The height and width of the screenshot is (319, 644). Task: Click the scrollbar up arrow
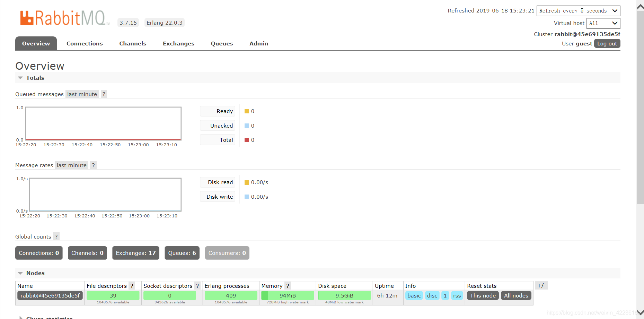point(640,7)
